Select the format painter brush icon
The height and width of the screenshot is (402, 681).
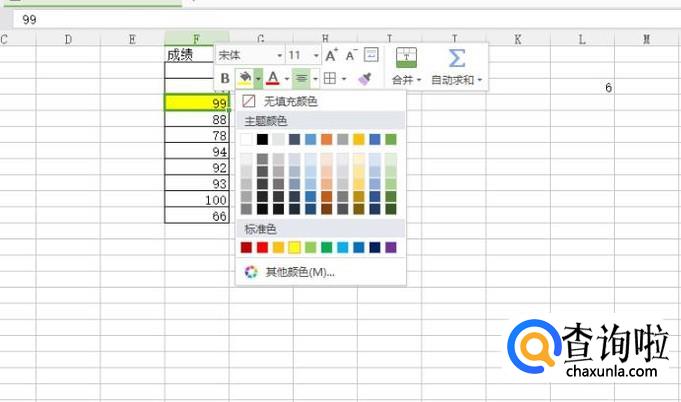[364, 78]
